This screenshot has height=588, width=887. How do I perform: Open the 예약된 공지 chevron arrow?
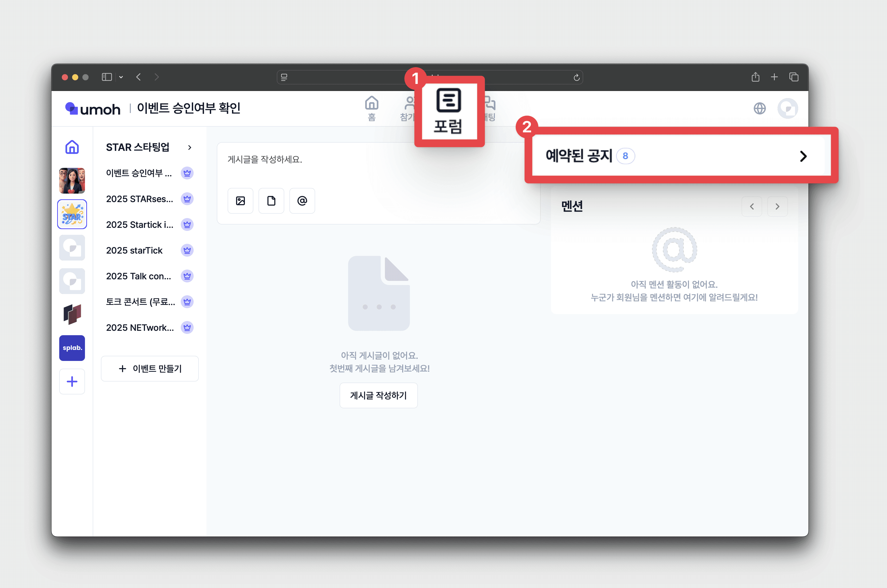[x=803, y=156]
